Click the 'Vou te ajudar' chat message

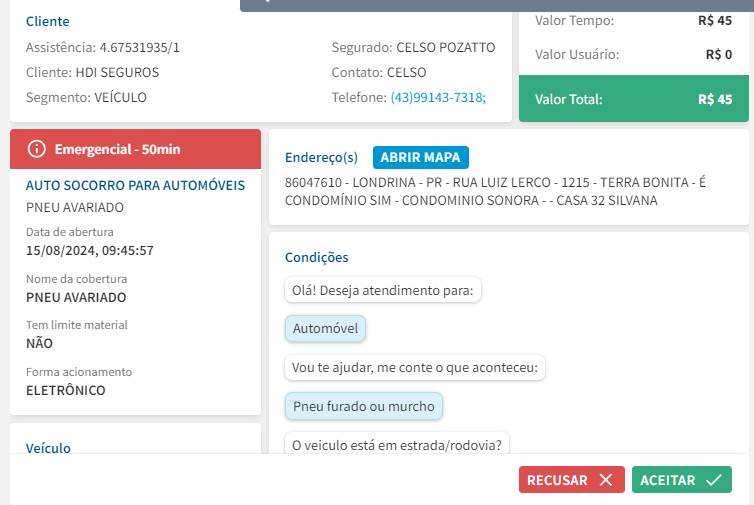click(415, 367)
